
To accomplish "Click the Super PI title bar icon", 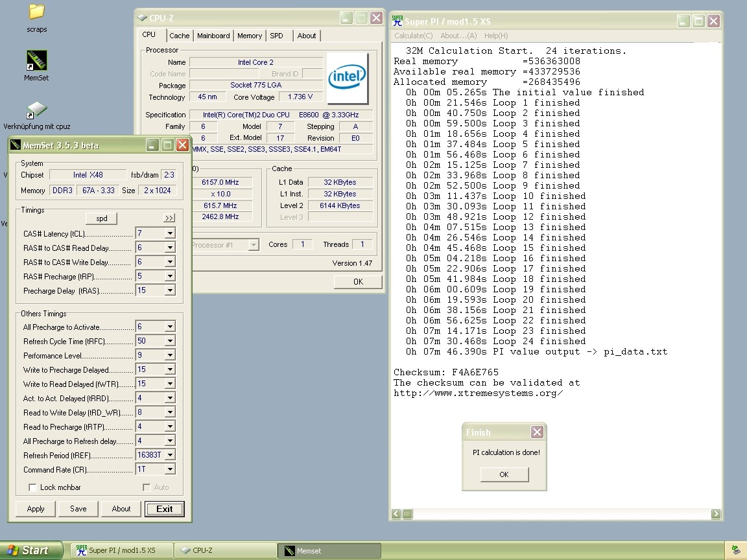I will 397,21.
